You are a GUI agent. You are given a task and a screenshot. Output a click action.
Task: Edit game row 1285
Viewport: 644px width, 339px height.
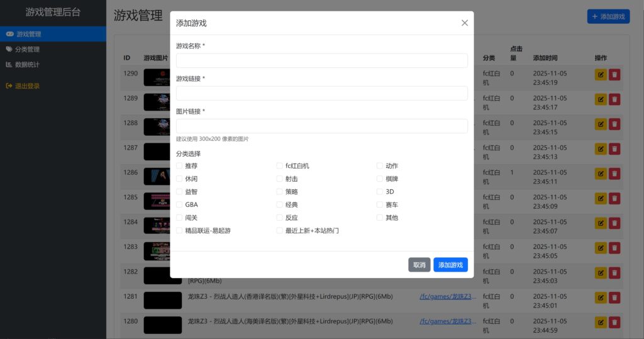point(601,199)
